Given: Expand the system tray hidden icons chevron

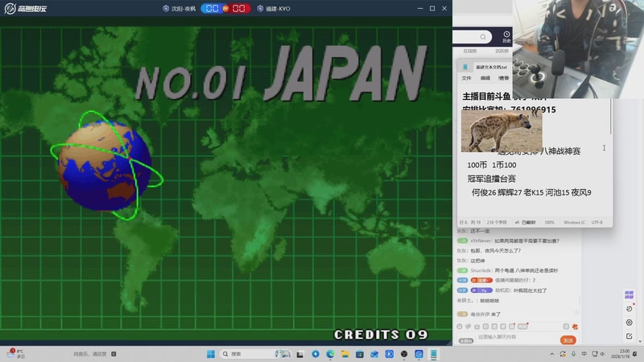Looking at the screenshot, I should 552,354.
